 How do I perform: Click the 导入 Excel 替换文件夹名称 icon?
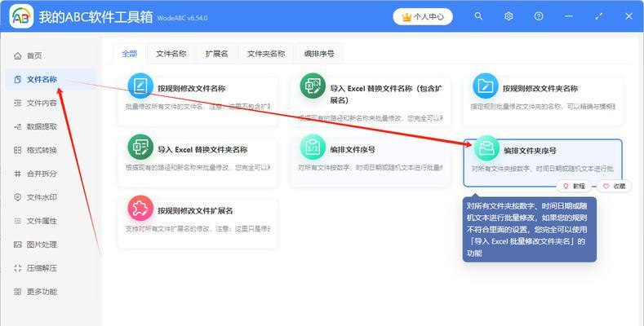140,147
